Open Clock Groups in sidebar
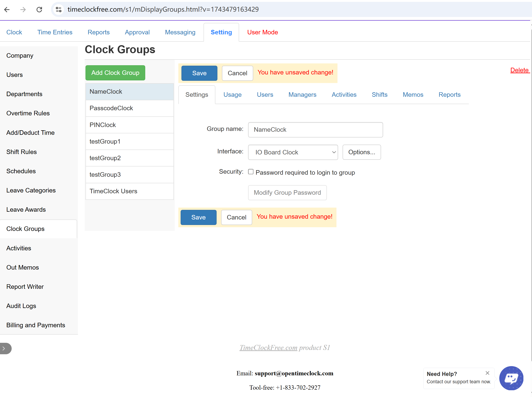 pos(39,229)
